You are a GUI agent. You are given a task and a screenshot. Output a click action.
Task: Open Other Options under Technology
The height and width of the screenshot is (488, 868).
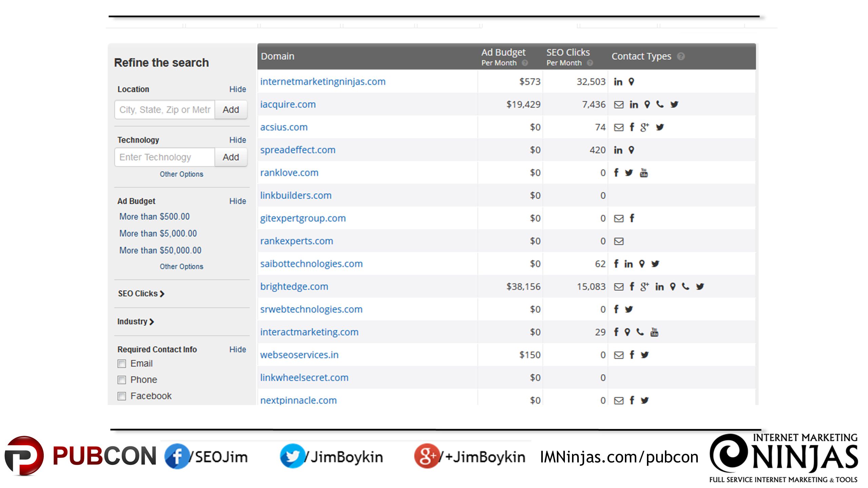[181, 174]
